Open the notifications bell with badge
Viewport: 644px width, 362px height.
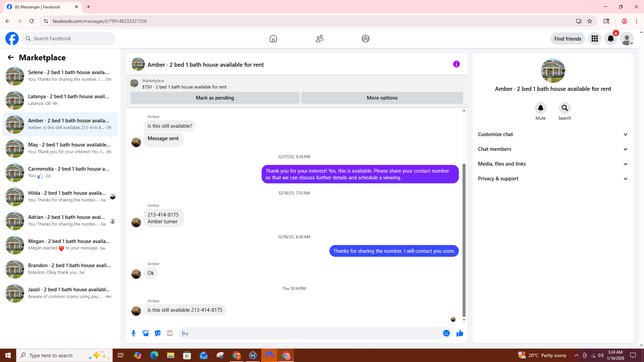[610, 39]
